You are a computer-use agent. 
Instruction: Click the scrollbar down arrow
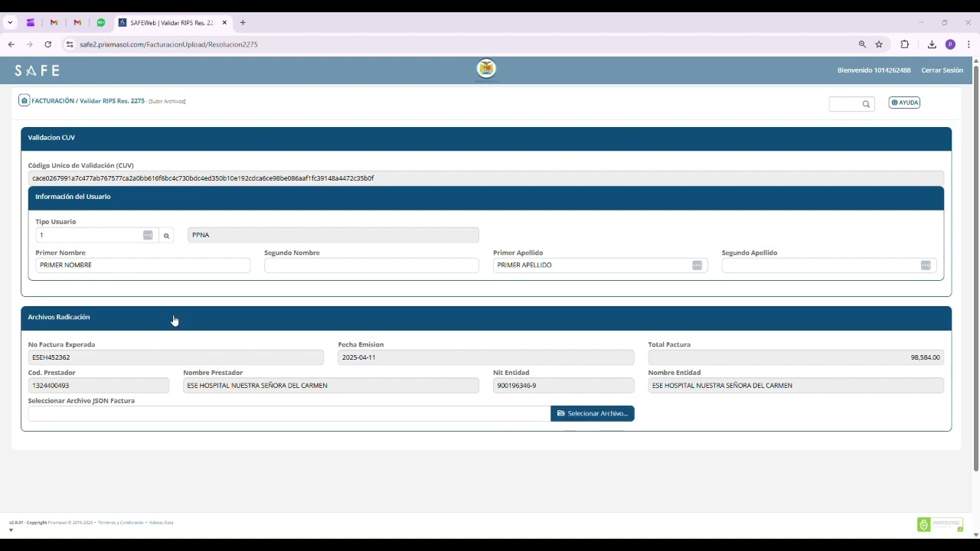[x=975, y=534]
